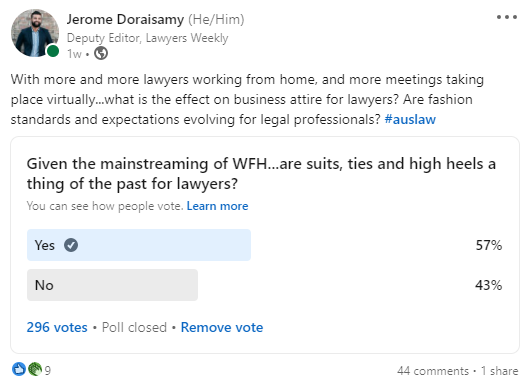This screenshot has width=531, height=387.
Task: Click the Jerome Doraisamy name link
Action: pos(125,19)
